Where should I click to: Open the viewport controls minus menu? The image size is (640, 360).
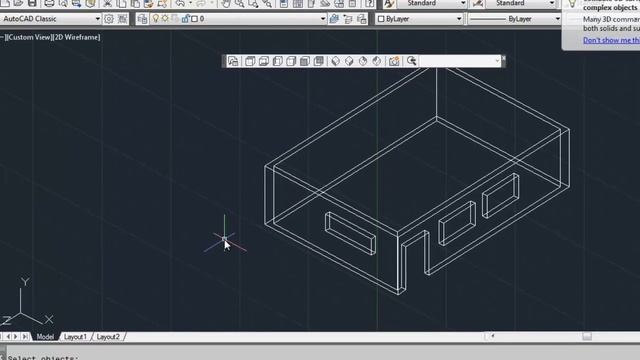pyautogui.click(x=2, y=37)
